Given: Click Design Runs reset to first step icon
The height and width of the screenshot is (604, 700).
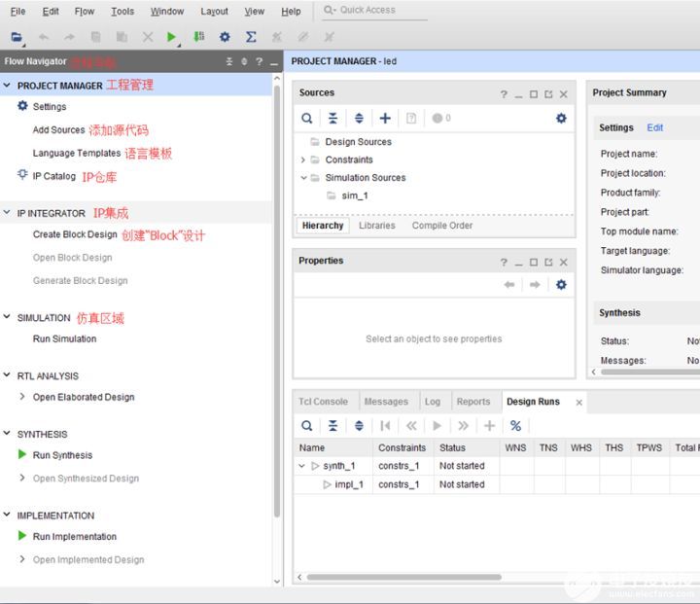Looking at the screenshot, I should [x=385, y=426].
